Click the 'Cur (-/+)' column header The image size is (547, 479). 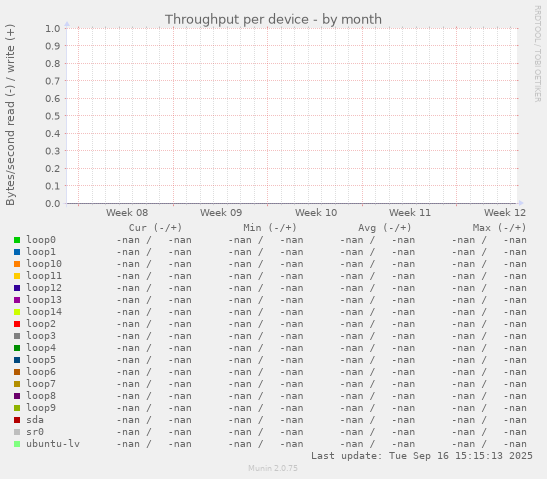pos(155,228)
